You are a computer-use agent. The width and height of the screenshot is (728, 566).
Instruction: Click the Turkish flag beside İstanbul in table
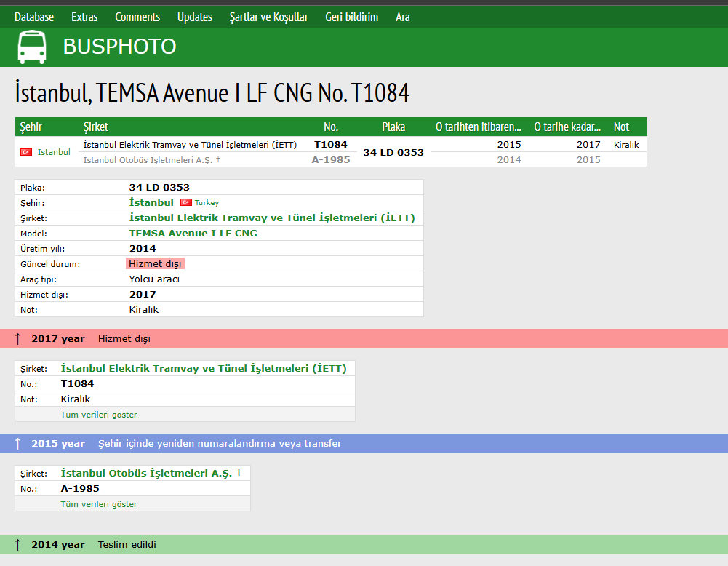(26, 152)
